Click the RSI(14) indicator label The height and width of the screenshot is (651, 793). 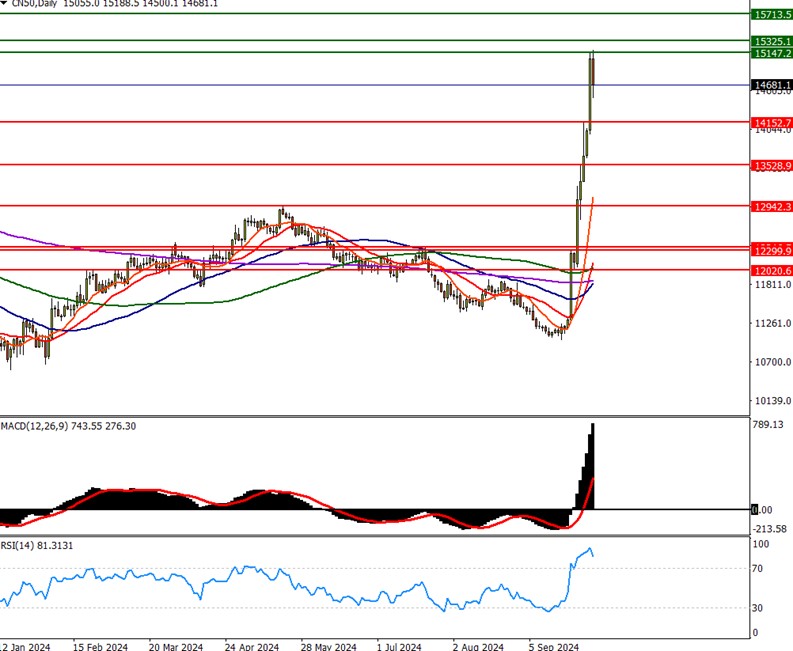20,544
